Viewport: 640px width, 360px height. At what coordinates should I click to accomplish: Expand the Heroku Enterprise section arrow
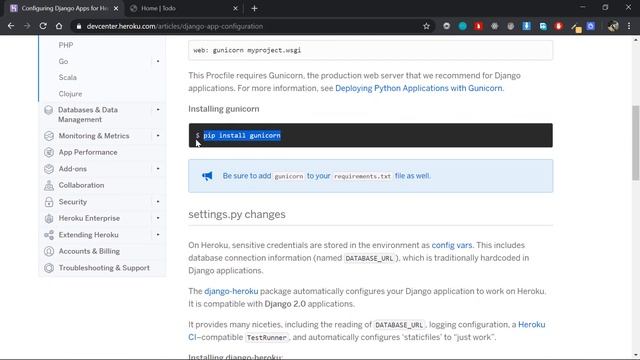[158, 218]
